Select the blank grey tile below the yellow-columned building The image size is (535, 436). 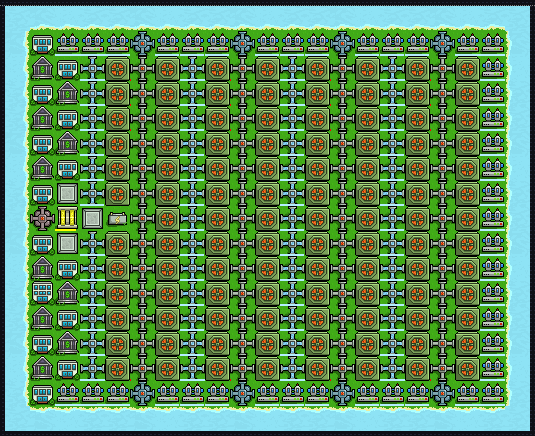[x=67, y=244]
